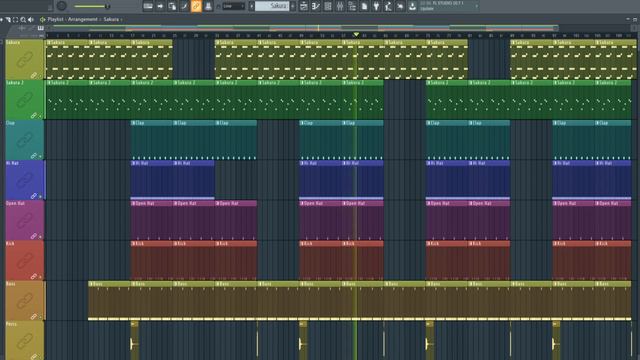Click the zoom tool magnifier icon
The width and height of the screenshot is (640, 360).
(23, 19)
